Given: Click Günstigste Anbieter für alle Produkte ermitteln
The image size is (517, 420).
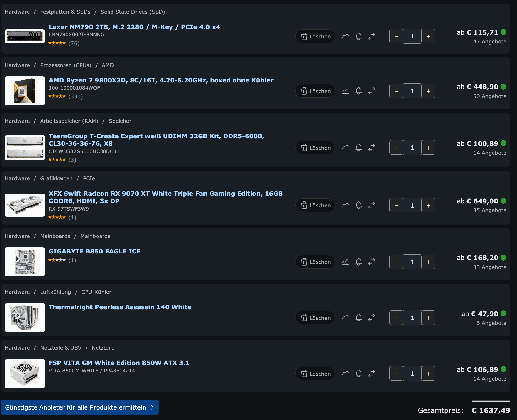Looking at the screenshot, I should [x=80, y=407].
